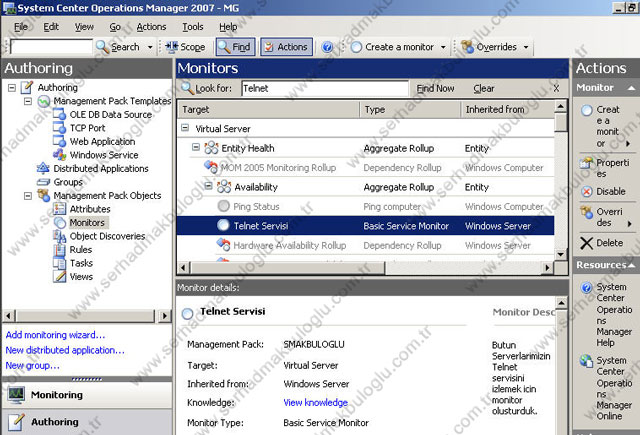Screen dimensions: 640x435
Task: Collapse the Authoring root tree node
Action: pyautogui.click(x=12, y=87)
